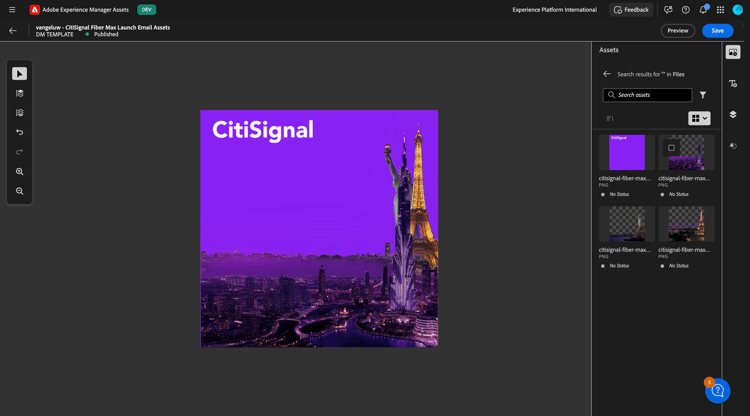The width and height of the screenshot is (750, 416).
Task: Check the selection box on city skyline asset
Action: click(x=671, y=148)
